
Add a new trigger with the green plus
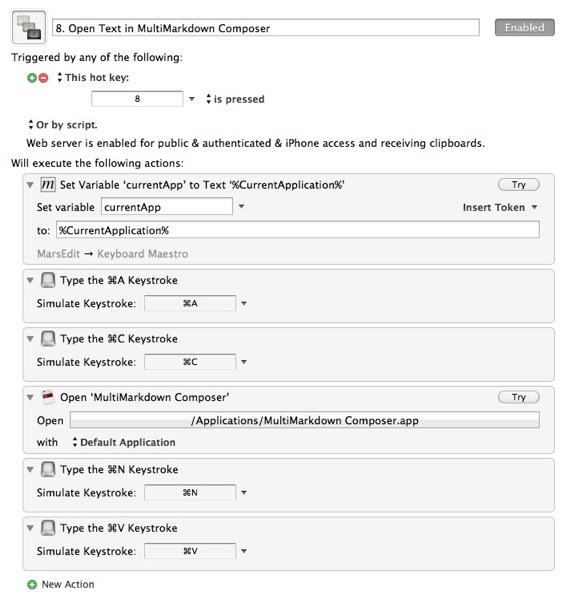point(32,78)
